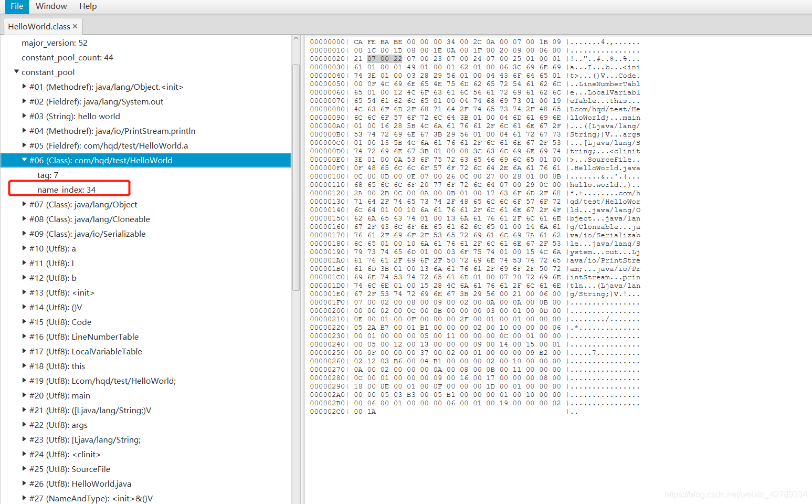Expand the #03 String hello world entry
This screenshot has height=504, width=812.
point(24,115)
